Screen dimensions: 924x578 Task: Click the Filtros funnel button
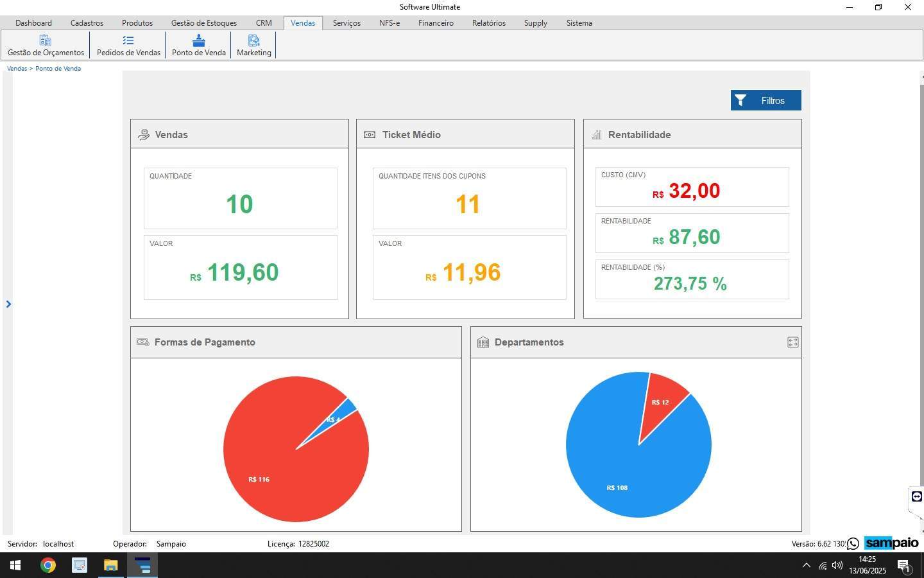point(766,100)
